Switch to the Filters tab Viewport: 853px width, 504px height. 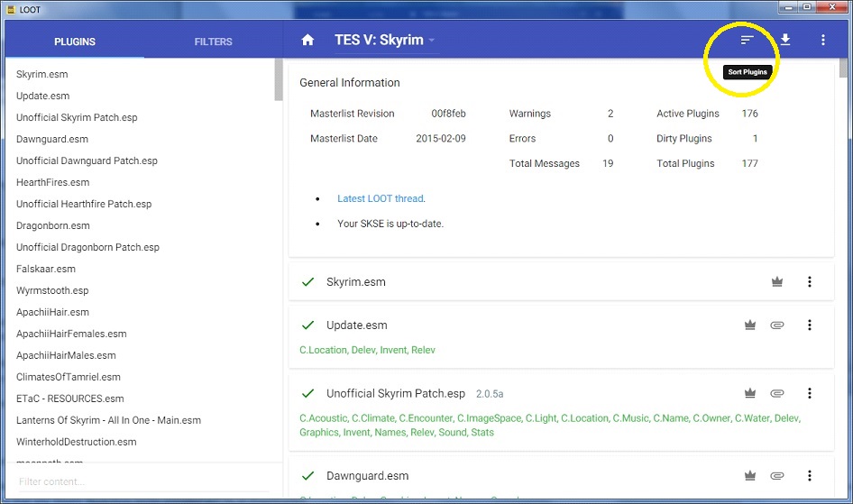213,41
